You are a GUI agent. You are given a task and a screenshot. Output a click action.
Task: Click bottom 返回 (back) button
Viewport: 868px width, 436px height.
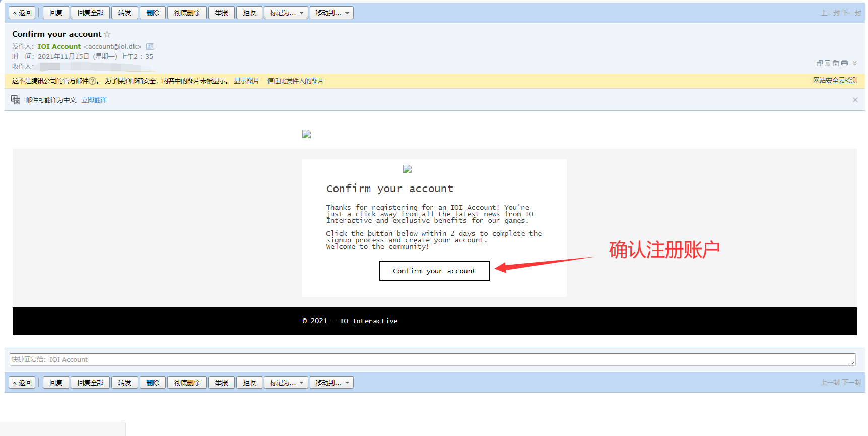[22, 383]
